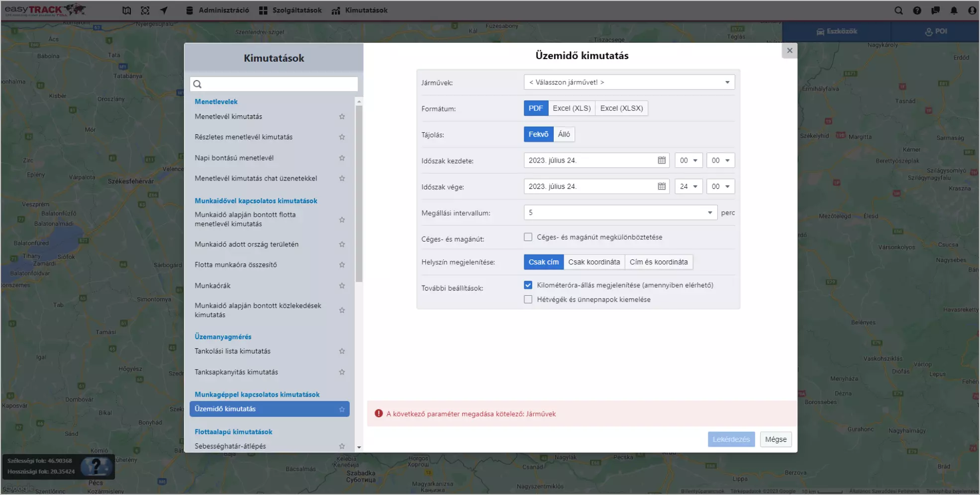Viewport: 980px width, 495px height.
Task: Click the report list scrollbar
Action: click(359, 194)
